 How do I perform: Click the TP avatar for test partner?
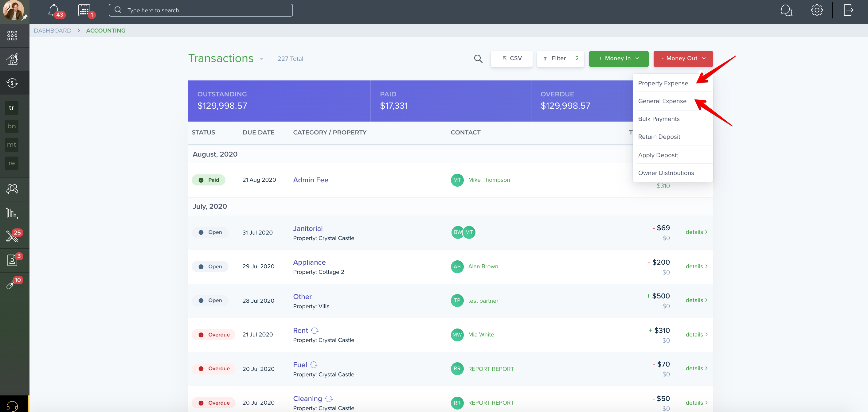(457, 301)
